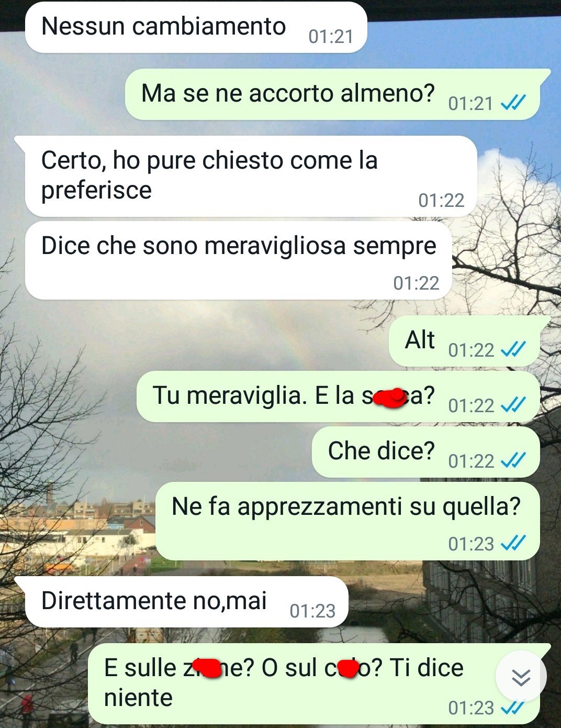Image resolution: width=561 pixels, height=728 pixels.
Task: Select 'Ne fa apprezzamenti su quella?' message
Action: (347, 521)
